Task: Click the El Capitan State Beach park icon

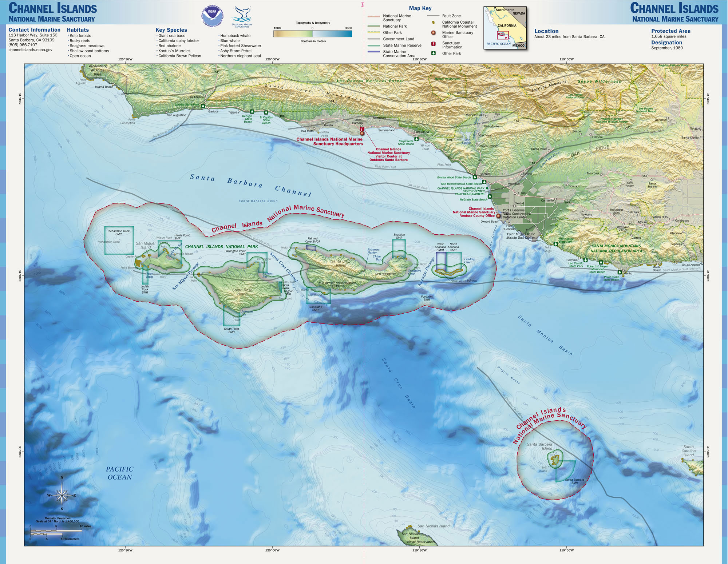Action: (266, 113)
